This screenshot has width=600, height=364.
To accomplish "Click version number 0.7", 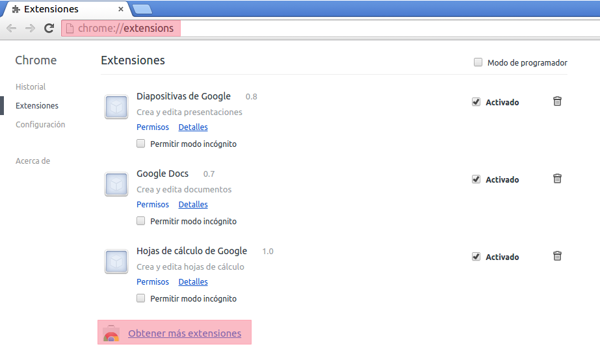I will 209,174.
